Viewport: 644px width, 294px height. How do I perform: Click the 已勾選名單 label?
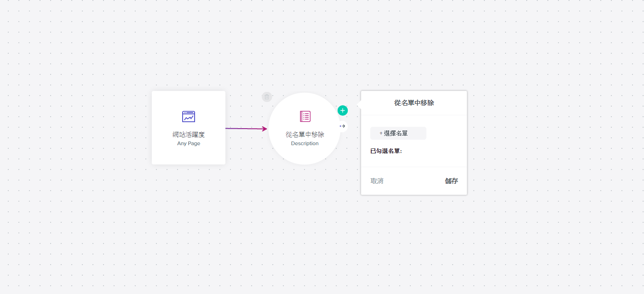[386, 151]
